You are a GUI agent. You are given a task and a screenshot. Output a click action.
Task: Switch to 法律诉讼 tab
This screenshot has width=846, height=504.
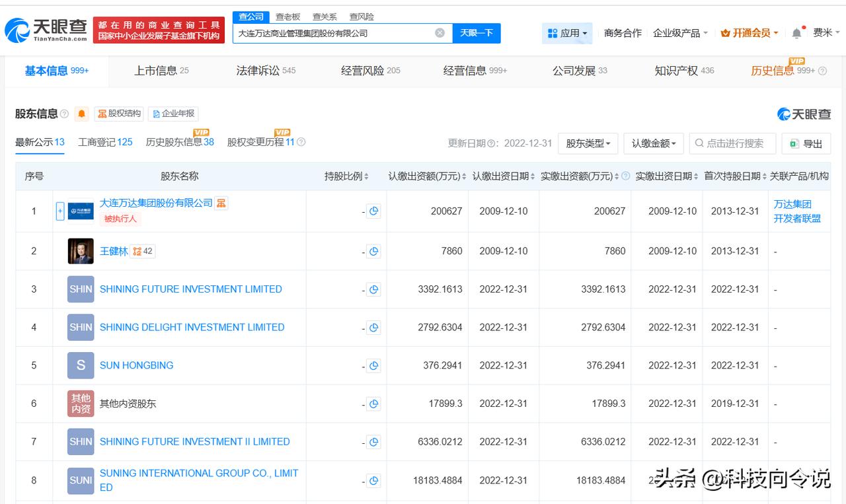(x=266, y=71)
